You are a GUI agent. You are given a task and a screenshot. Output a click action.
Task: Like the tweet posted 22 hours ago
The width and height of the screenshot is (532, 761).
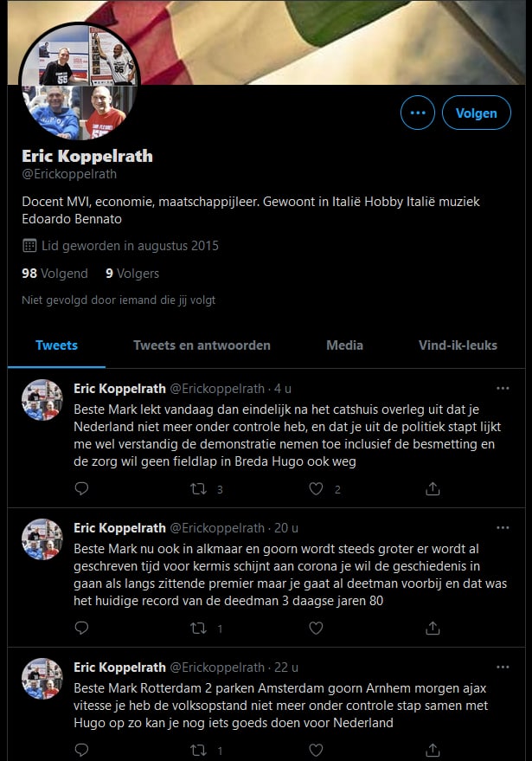tap(316, 750)
